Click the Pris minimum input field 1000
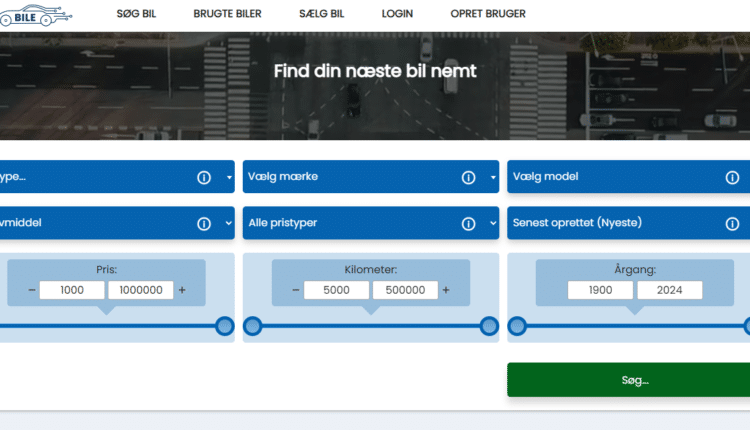Screen dimensions: 750x430 72,290
